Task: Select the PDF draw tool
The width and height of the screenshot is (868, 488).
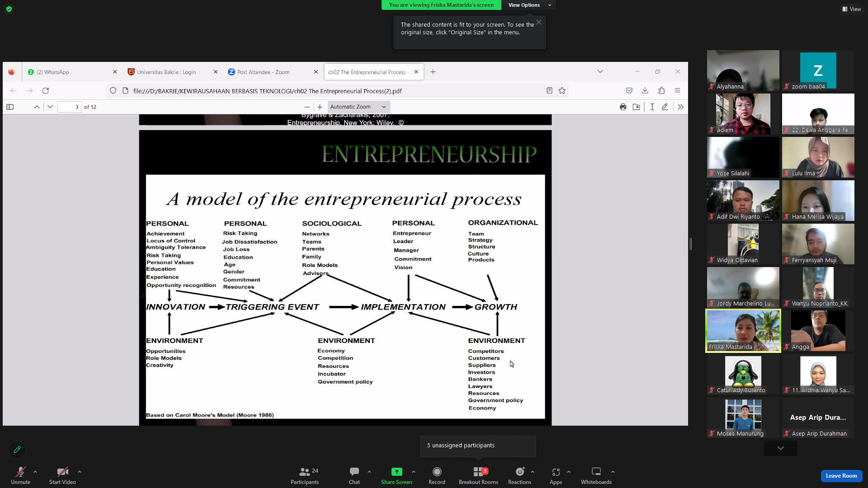Action: 665,107
